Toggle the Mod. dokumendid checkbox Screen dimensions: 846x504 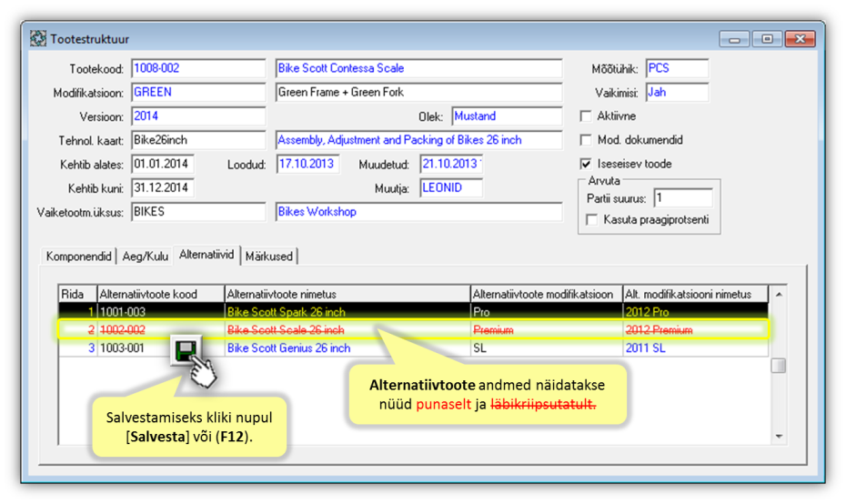click(586, 140)
